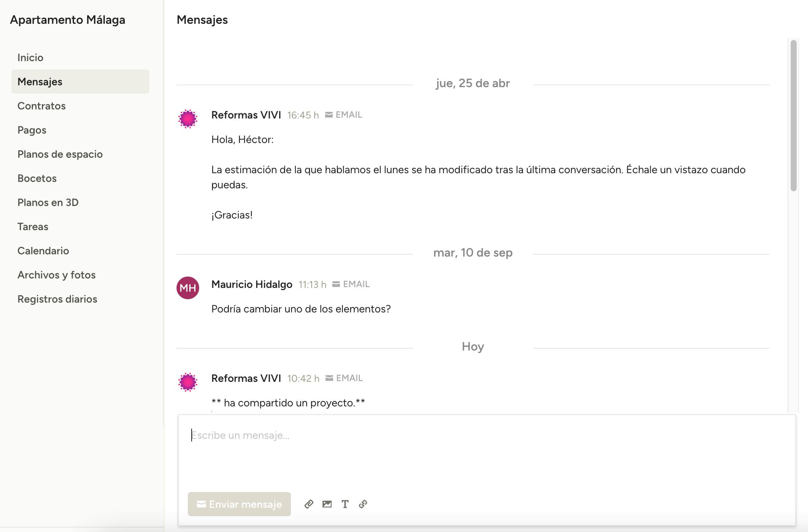Click the MH avatar of Mauricio Hidalgo

tap(188, 288)
